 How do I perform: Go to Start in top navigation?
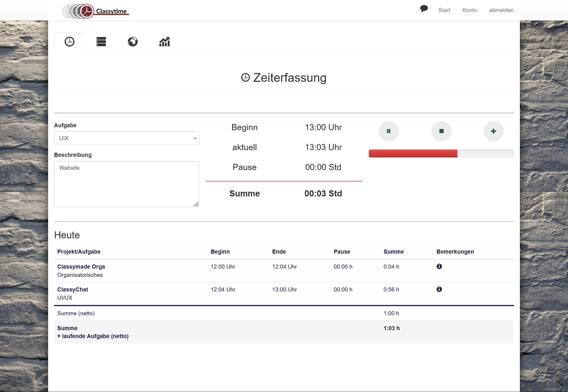click(x=444, y=10)
